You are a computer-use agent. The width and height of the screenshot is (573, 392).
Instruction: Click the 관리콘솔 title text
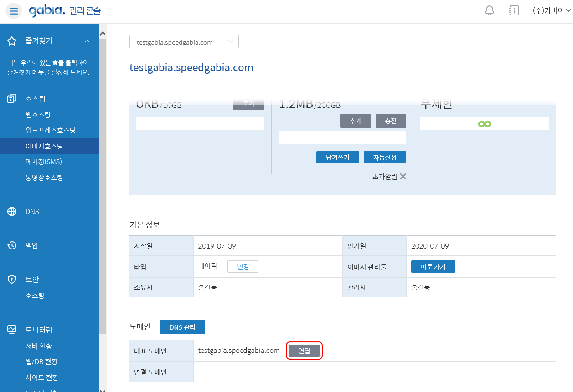click(x=85, y=11)
